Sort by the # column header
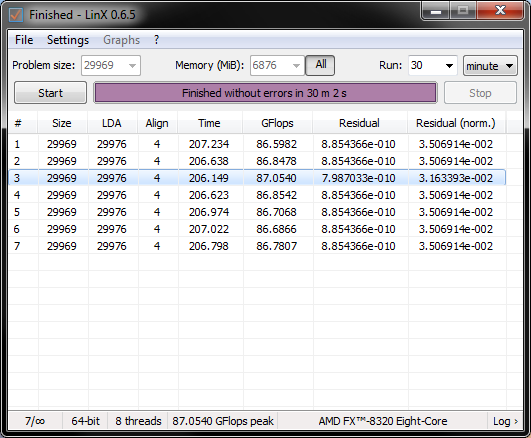Viewport: 531px width, 438px height. click(x=23, y=123)
